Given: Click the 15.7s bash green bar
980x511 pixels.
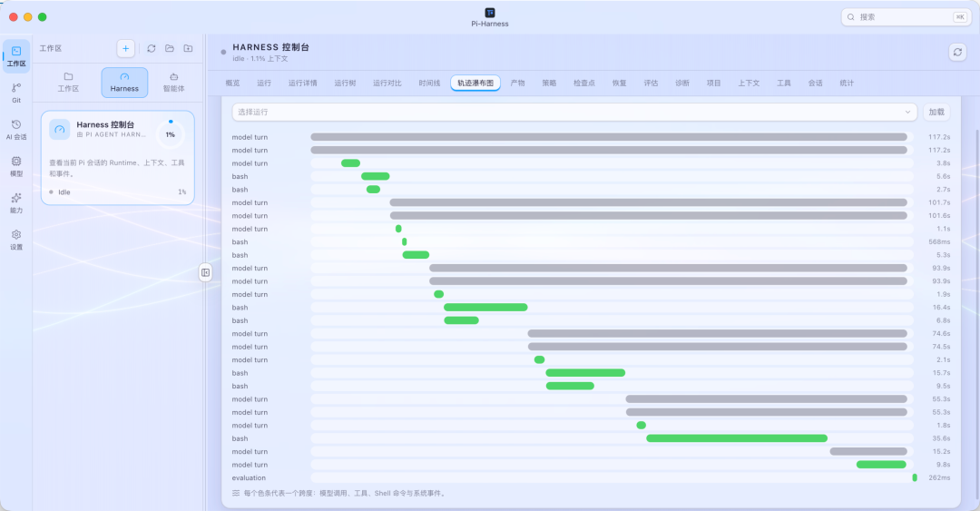Looking at the screenshot, I should point(585,373).
